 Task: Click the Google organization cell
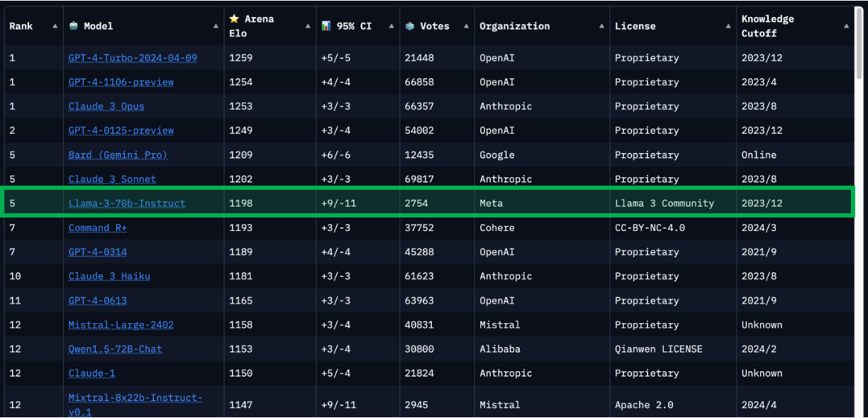click(497, 154)
